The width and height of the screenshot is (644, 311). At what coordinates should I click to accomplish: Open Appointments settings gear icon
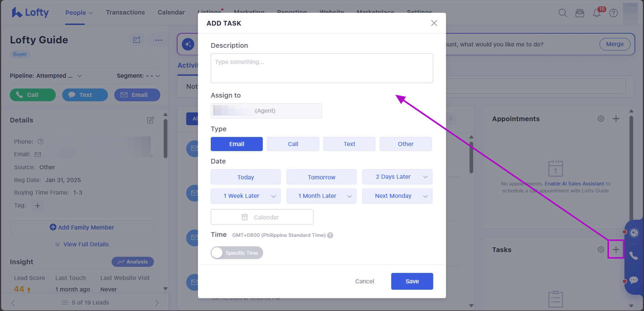coord(601,119)
